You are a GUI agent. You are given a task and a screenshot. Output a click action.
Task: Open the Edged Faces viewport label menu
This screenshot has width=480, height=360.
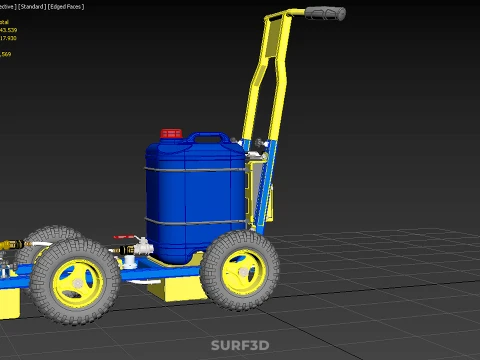66,6
